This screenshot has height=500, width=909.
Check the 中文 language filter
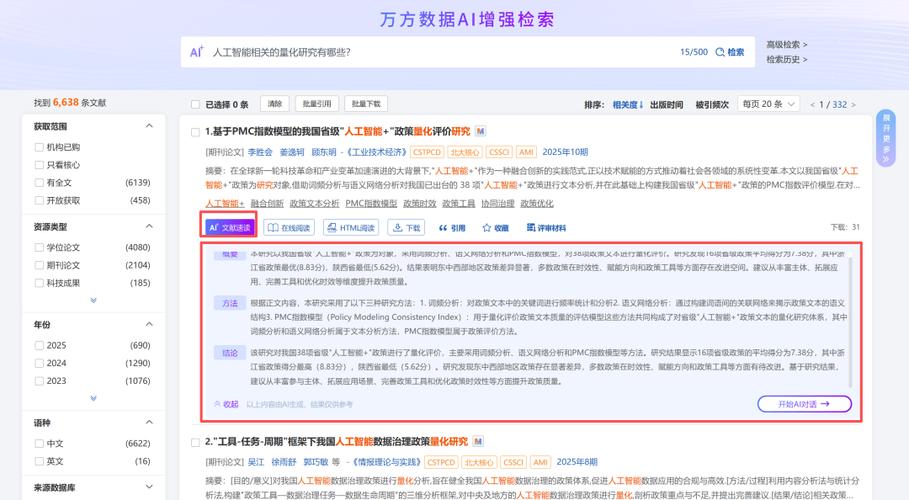point(39,443)
